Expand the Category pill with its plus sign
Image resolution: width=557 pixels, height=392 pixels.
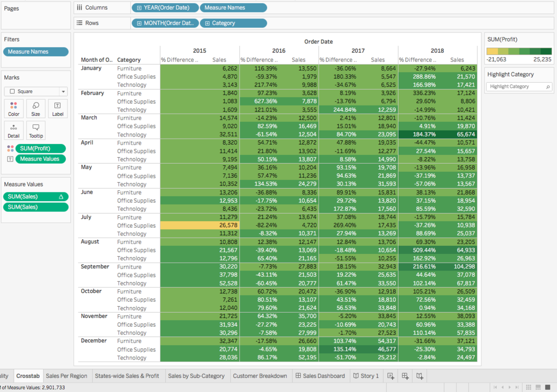click(207, 23)
